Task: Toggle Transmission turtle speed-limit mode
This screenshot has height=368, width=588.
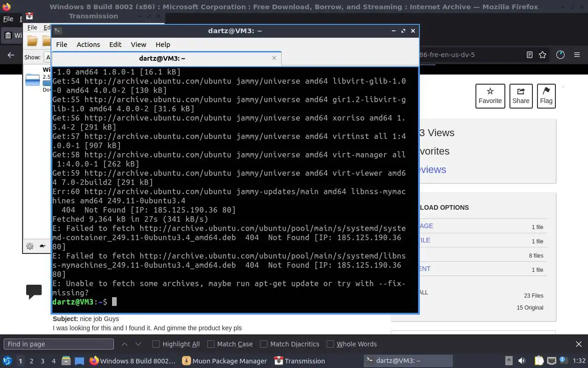Action: (43, 246)
